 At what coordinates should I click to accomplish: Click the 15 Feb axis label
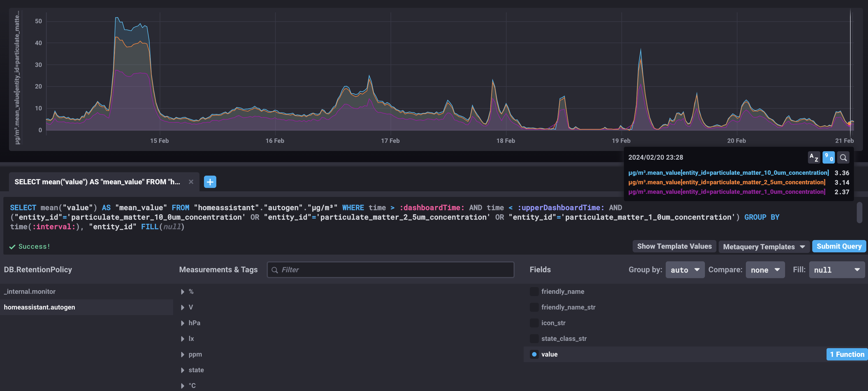click(x=159, y=141)
